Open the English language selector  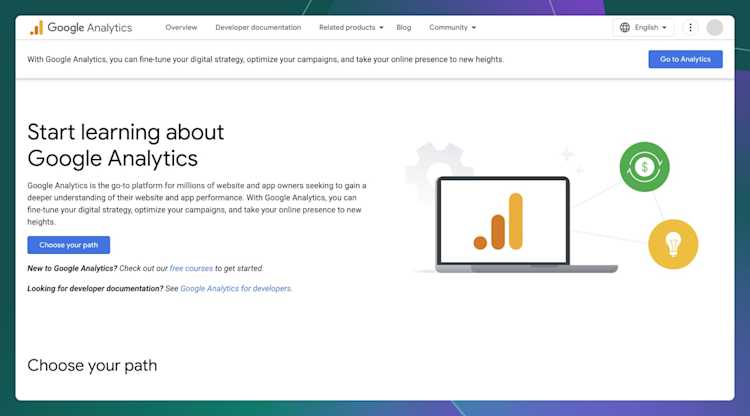point(643,27)
